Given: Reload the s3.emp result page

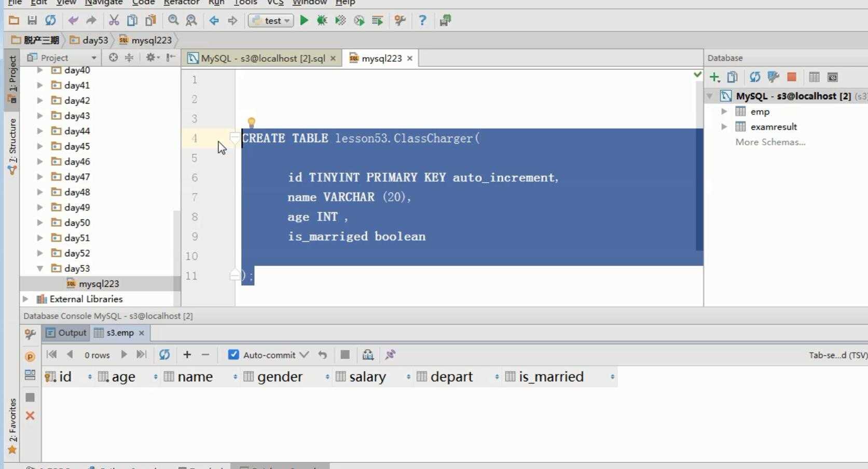Looking at the screenshot, I should click(164, 354).
